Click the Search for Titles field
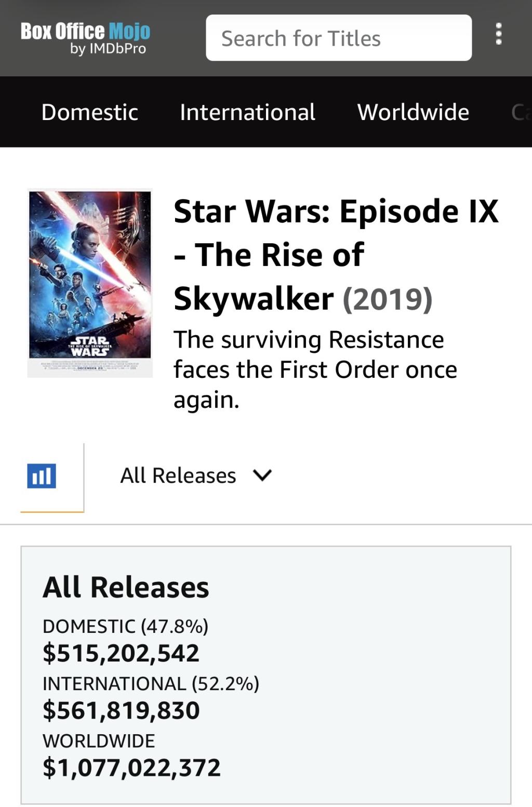The width and height of the screenshot is (532, 807). 338,38
